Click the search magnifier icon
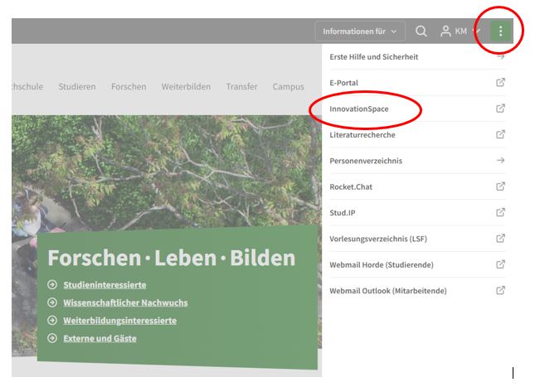540x392 pixels. (421, 31)
